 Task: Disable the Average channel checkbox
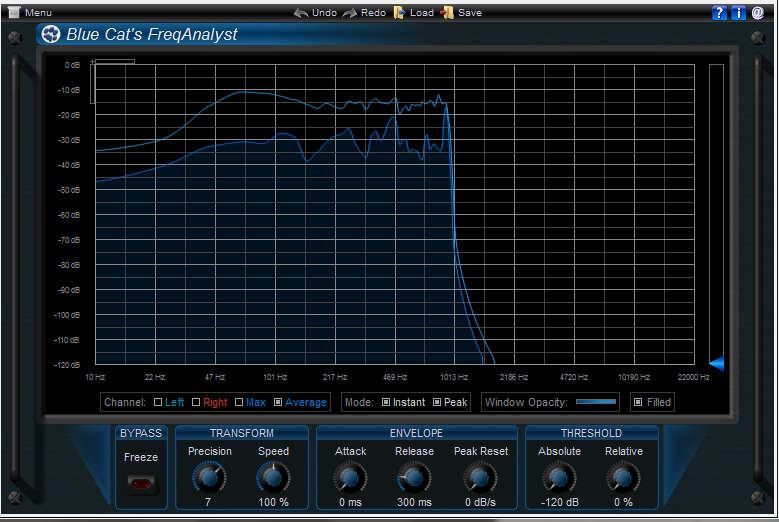click(x=278, y=402)
